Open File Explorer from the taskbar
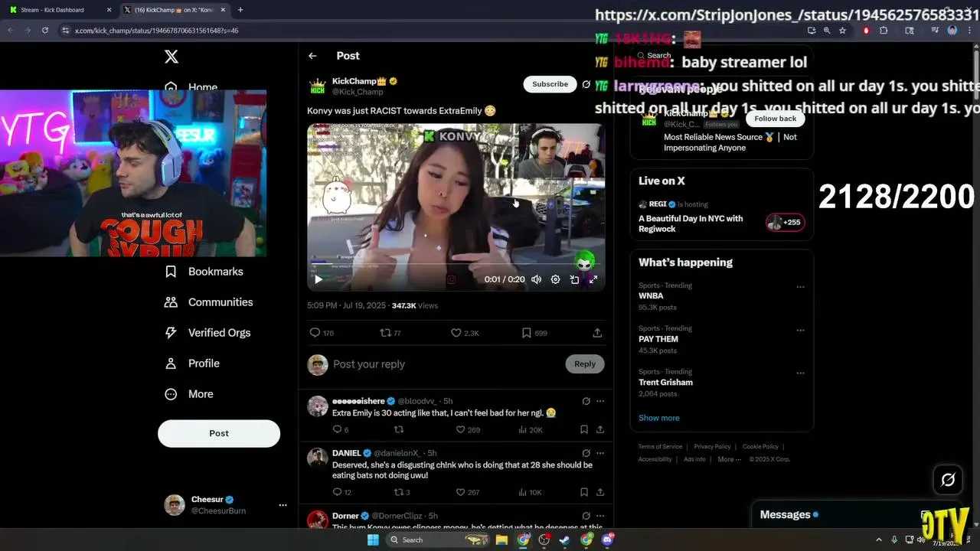Viewport: 980px width, 551px height. point(501,540)
